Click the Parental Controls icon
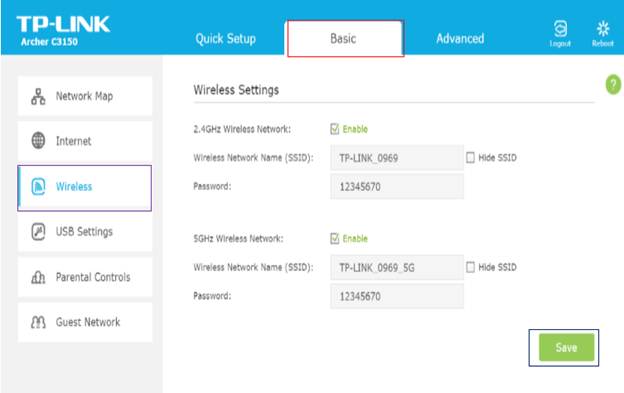Image resolution: width=624 pixels, height=393 pixels. click(38, 277)
